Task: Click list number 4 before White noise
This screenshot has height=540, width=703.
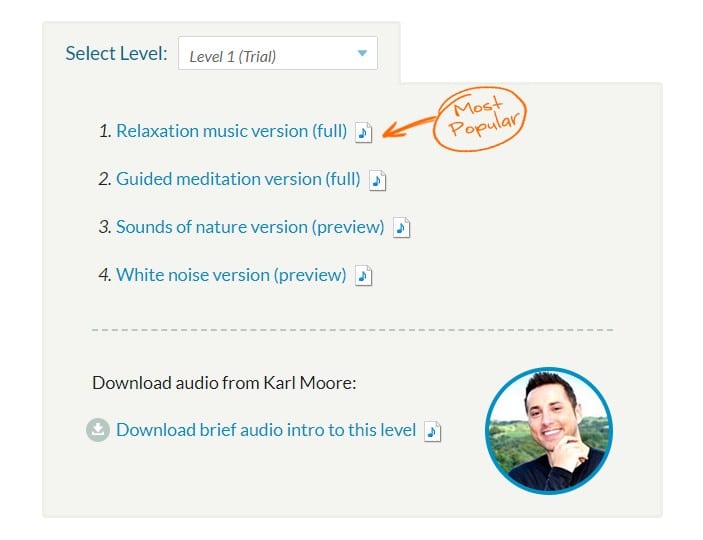Action: (x=105, y=275)
